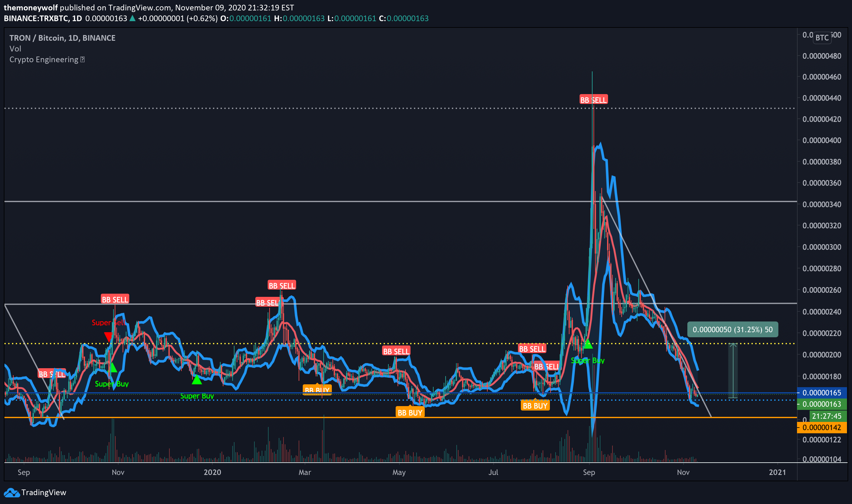Select the Vol indicator legend
Screen dimensions: 852x504
[x=15, y=49]
